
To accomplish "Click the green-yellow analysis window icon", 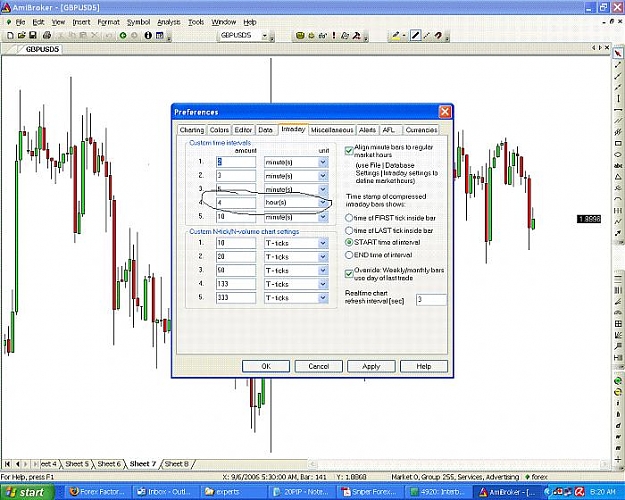I will pyautogui.click(x=300, y=35).
